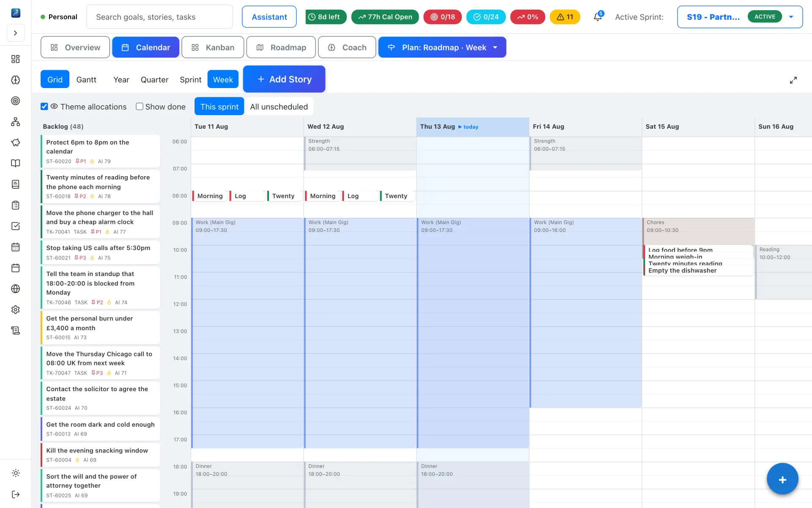Click the 77h Cal Open badge

click(x=385, y=17)
